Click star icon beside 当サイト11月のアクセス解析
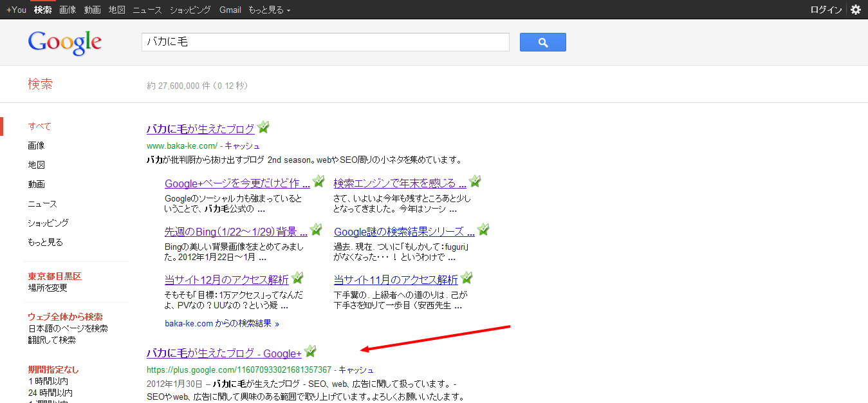Image resolution: width=868 pixels, height=403 pixels. point(466,278)
